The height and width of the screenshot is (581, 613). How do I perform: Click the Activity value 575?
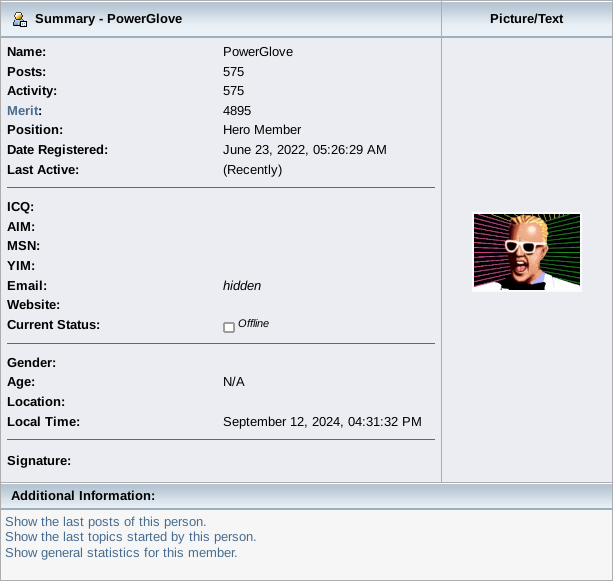[x=233, y=91]
